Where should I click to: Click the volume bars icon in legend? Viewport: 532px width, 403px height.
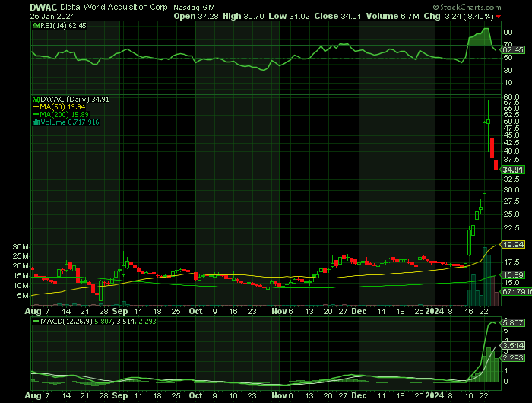(x=36, y=122)
